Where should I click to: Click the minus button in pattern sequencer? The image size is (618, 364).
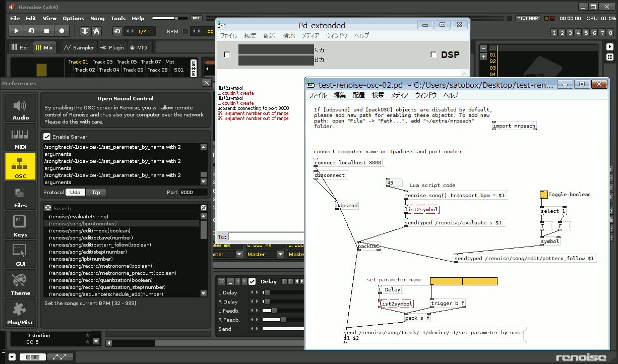pyautogui.click(x=484, y=48)
